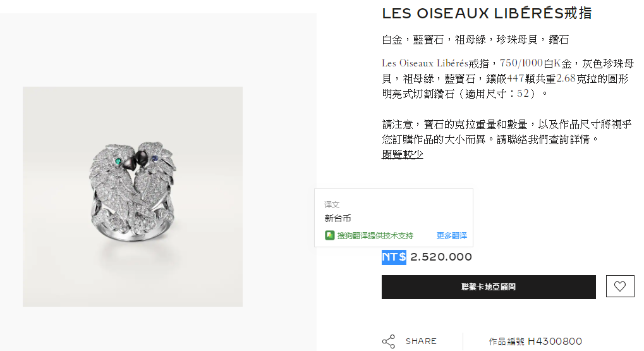644x351 pixels.
Task: Click the price 2.520.000
Action: [x=441, y=257]
